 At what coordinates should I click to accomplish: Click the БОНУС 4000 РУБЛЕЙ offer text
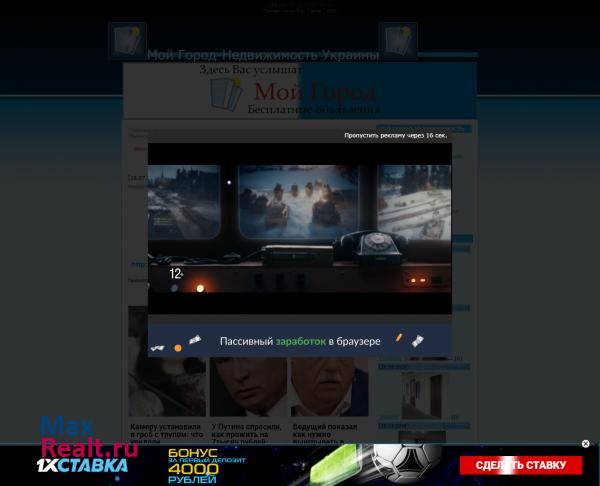[x=207, y=466]
